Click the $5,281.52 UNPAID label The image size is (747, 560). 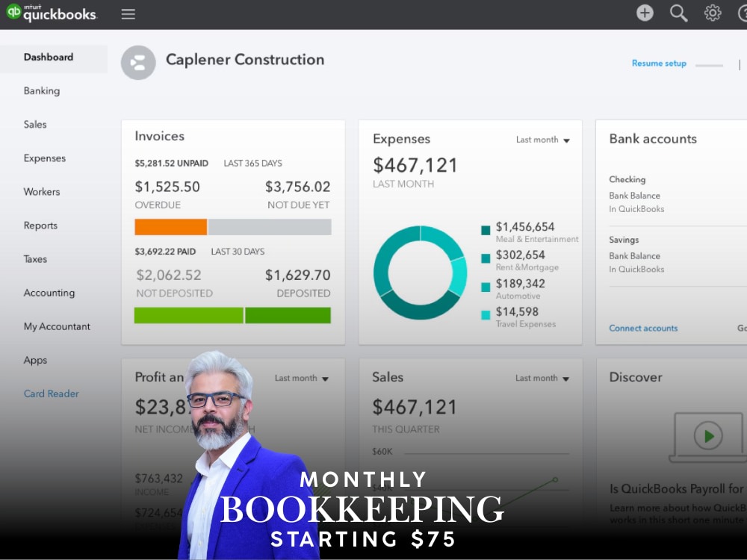pos(172,164)
